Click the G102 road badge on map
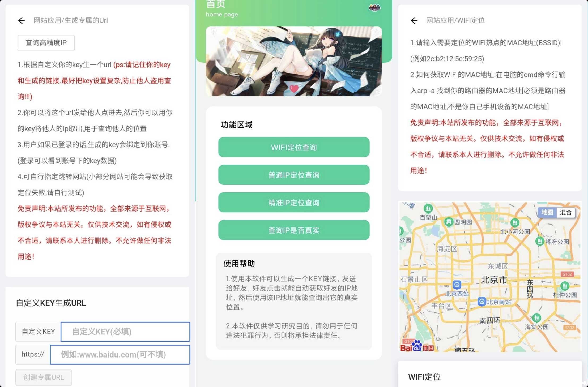Viewport: 588px width, 387px height. pyautogui.click(x=567, y=274)
